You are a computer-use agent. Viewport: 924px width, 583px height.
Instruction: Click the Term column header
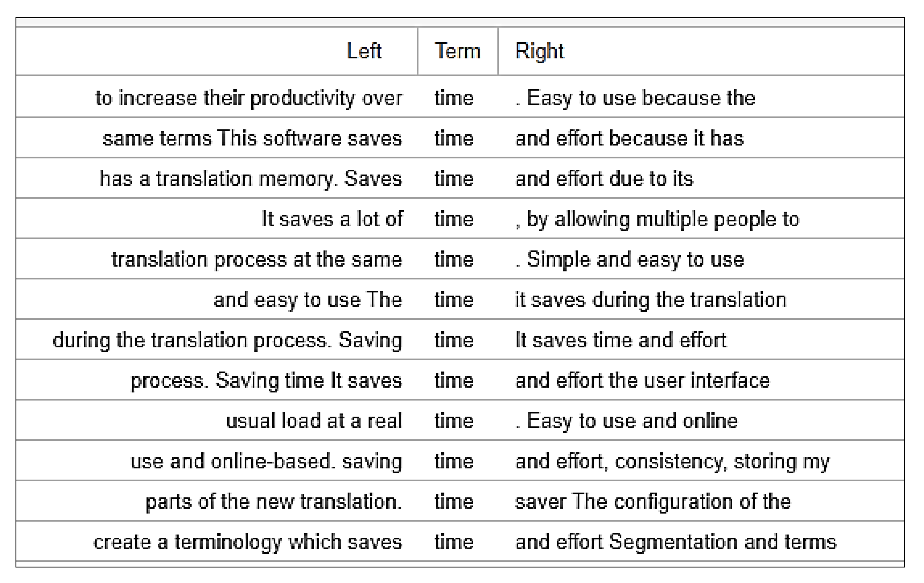click(x=457, y=51)
